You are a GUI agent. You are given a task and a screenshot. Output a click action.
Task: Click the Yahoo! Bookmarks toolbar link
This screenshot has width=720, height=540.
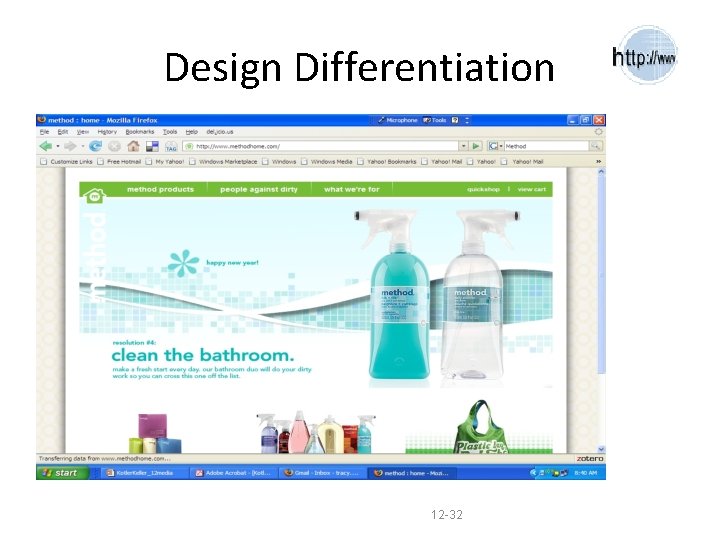[x=387, y=162]
